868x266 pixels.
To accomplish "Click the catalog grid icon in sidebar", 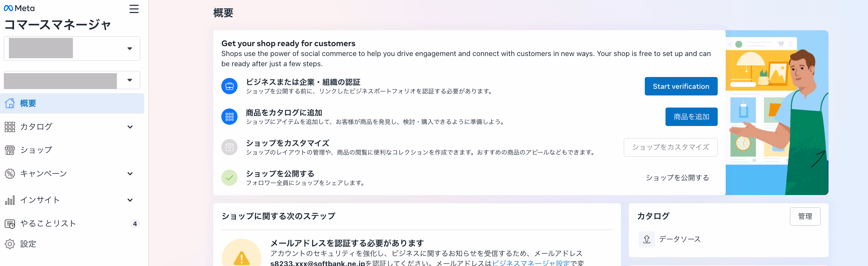I will pos(10,127).
